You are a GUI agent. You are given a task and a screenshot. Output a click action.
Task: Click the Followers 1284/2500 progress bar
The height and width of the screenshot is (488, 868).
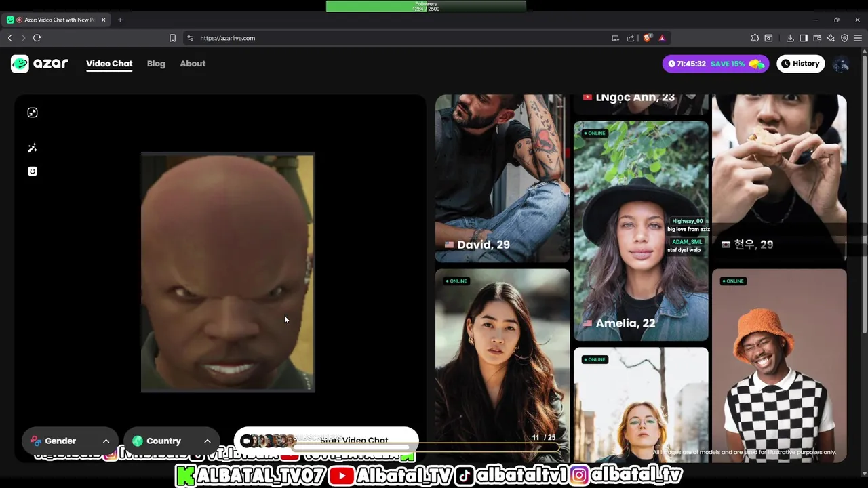click(426, 6)
